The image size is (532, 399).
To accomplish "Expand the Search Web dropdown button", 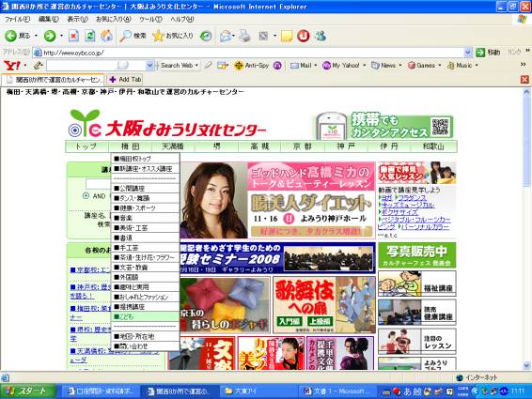I will (196, 65).
